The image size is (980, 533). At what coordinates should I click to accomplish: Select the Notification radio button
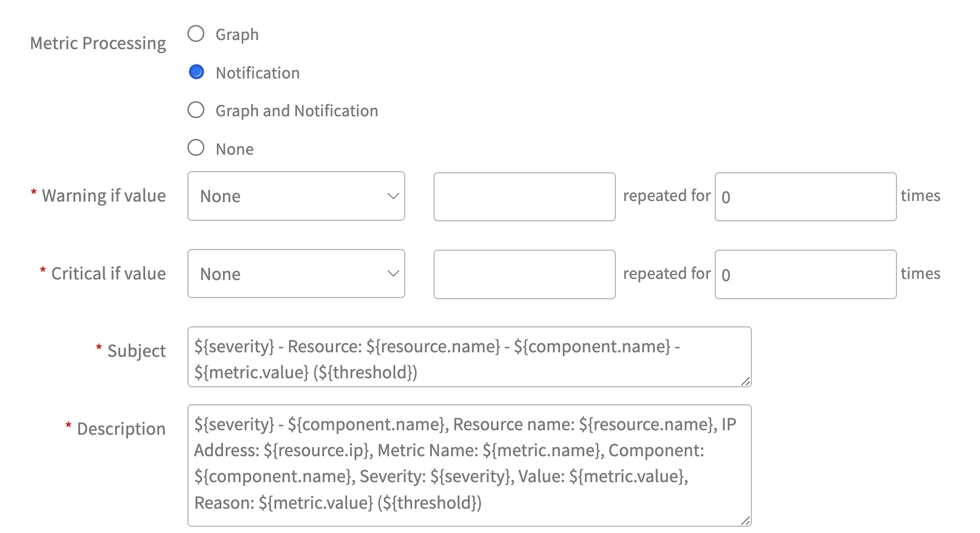(196, 72)
